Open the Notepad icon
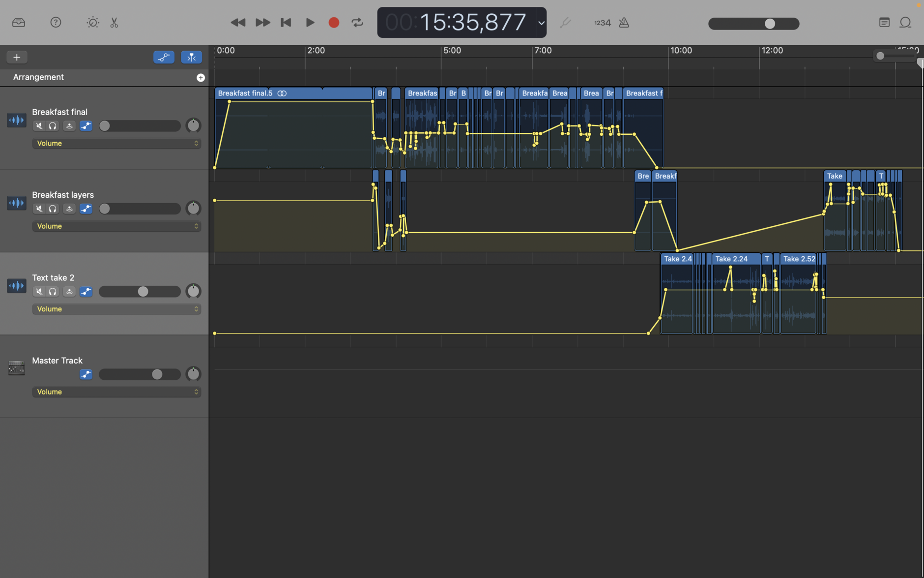Image resolution: width=924 pixels, height=578 pixels. pyautogui.click(x=884, y=23)
